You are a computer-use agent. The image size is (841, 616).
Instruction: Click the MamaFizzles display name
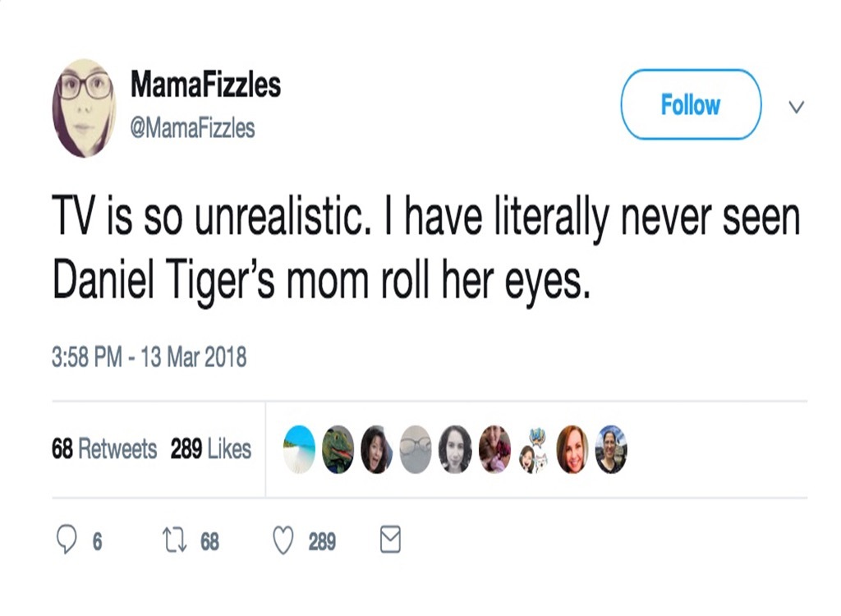[x=205, y=83]
